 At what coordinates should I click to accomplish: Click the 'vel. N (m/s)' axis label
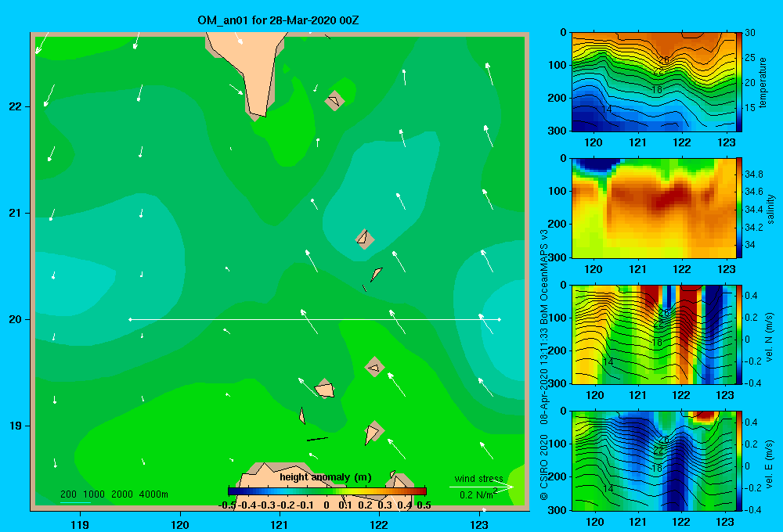click(x=770, y=337)
